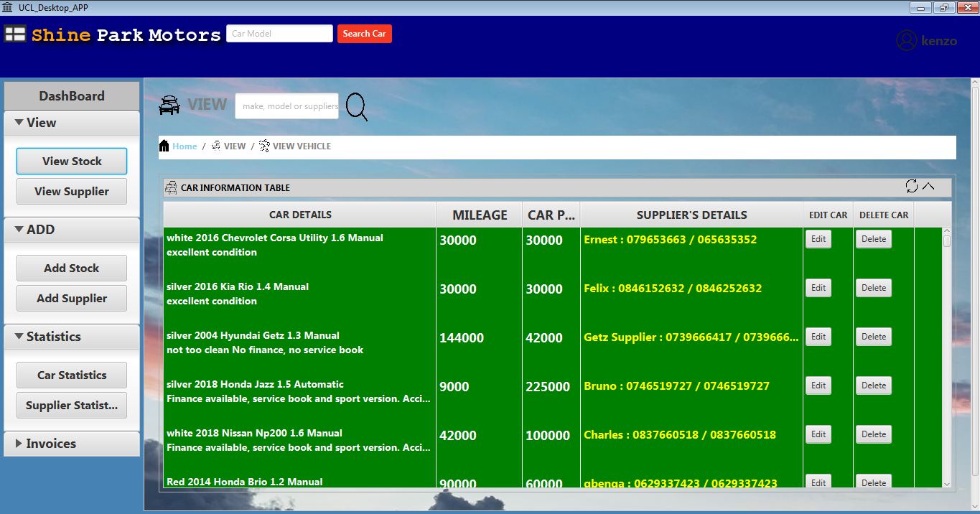Collapse the car information table with the chevron

(928, 187)
